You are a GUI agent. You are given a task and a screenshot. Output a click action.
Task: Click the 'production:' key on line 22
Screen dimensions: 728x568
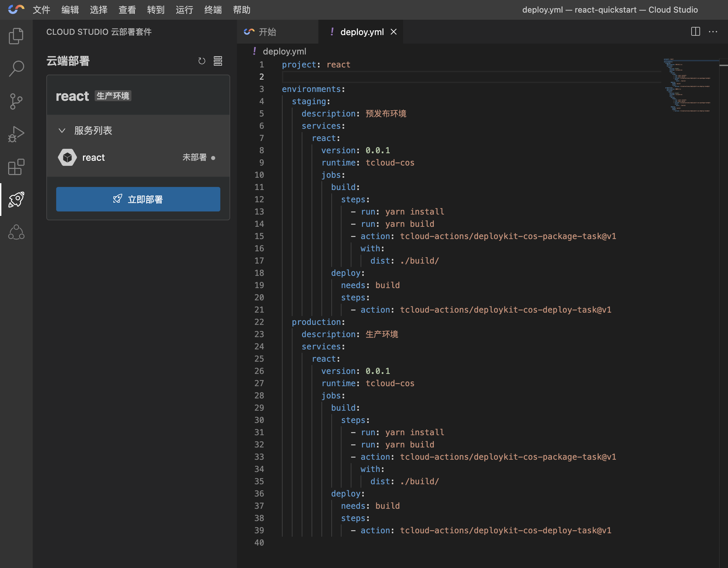[x=318, y=322]
